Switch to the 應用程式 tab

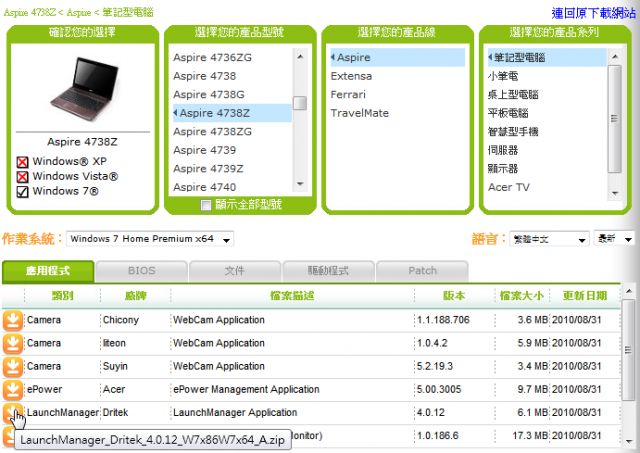48,271
